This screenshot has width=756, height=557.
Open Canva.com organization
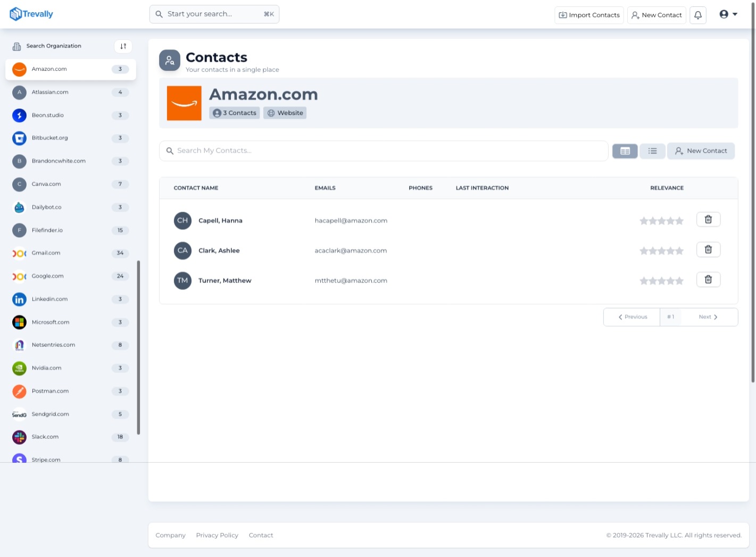point(71,184)
